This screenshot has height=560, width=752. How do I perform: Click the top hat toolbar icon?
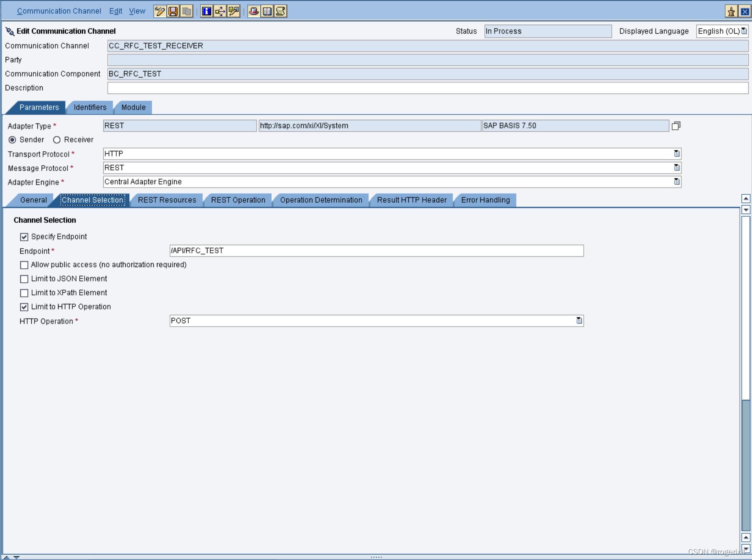(x=254, y=11)
